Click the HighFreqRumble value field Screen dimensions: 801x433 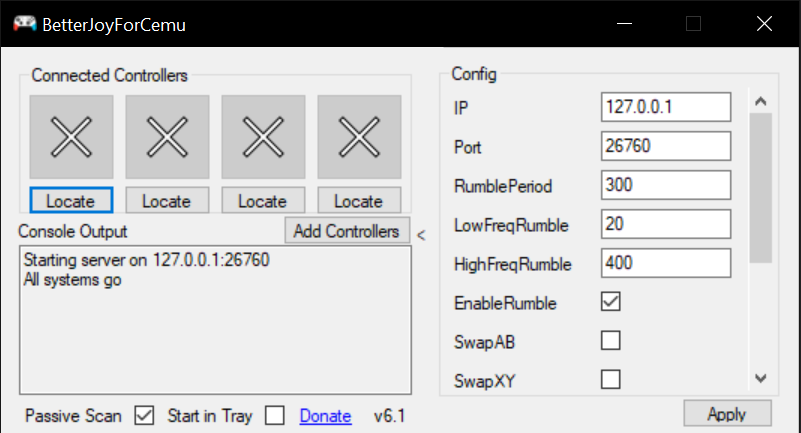pos(666,263)
